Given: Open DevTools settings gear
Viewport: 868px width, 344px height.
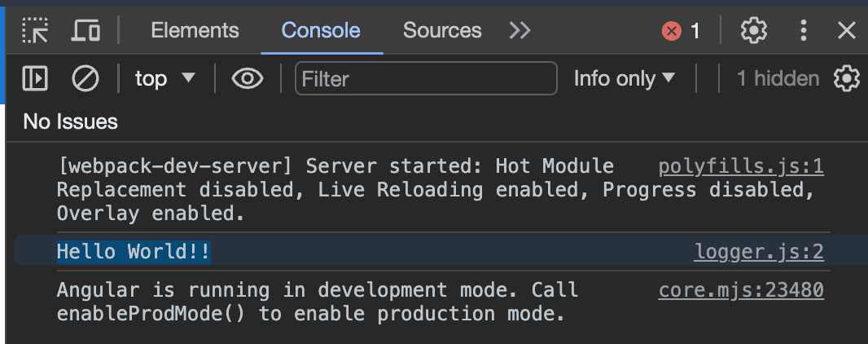Looking at the screenshot, I should point(754,31).
